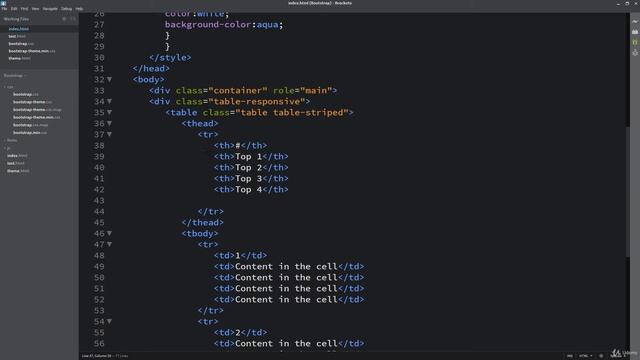Open the Help menu

coord(79,9)
